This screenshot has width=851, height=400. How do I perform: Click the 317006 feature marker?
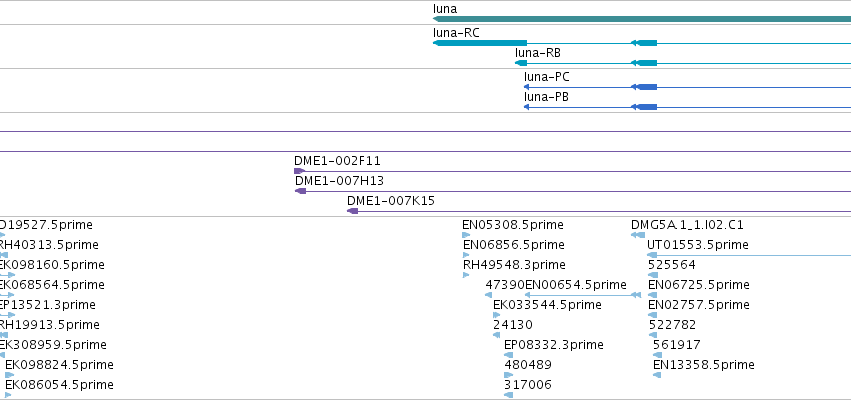pos(509,395)
